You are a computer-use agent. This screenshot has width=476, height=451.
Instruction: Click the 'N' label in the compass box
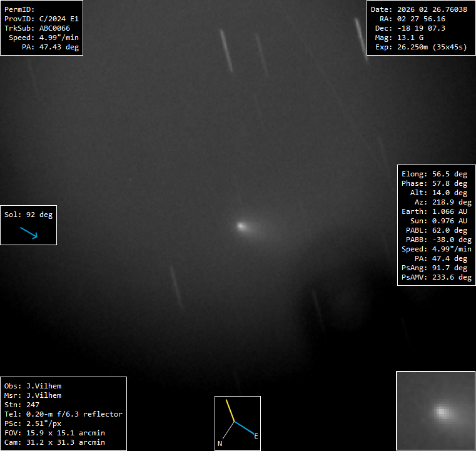[x=220, y=443]
